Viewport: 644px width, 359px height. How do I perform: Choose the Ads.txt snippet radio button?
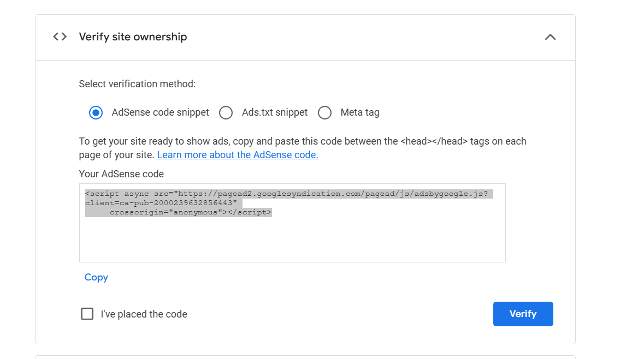click(226, 113)
